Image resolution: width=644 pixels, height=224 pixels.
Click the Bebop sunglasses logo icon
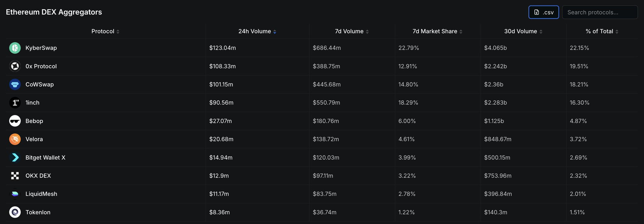tap(15, 121)
